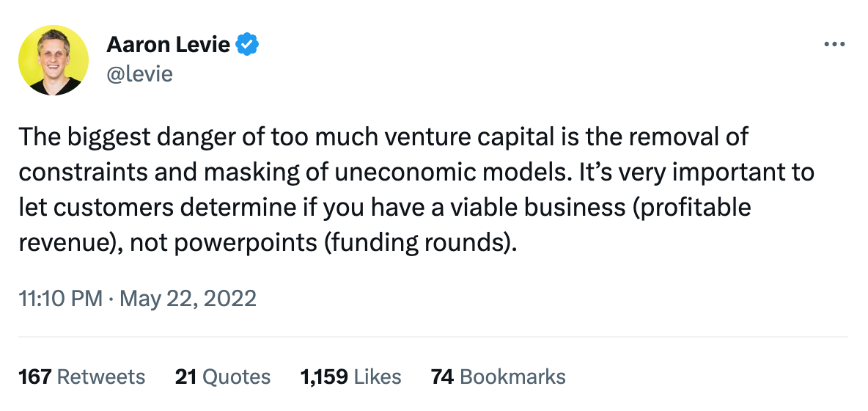Click the May 22, 2022 date

click(188, 299)
